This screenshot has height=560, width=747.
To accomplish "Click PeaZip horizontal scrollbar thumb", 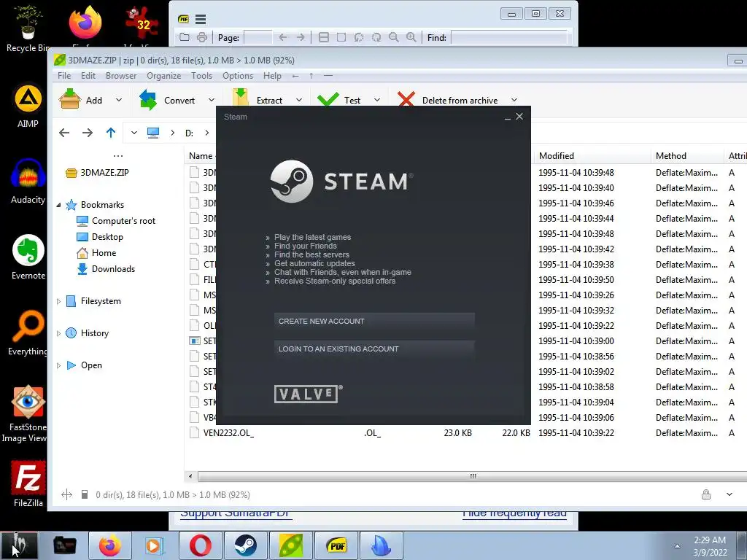I will tap(473, 476).
